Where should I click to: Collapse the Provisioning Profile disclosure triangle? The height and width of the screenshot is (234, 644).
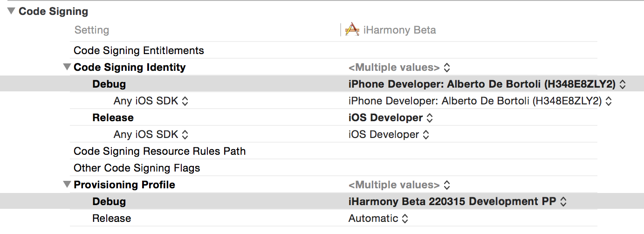coord(67,185)
